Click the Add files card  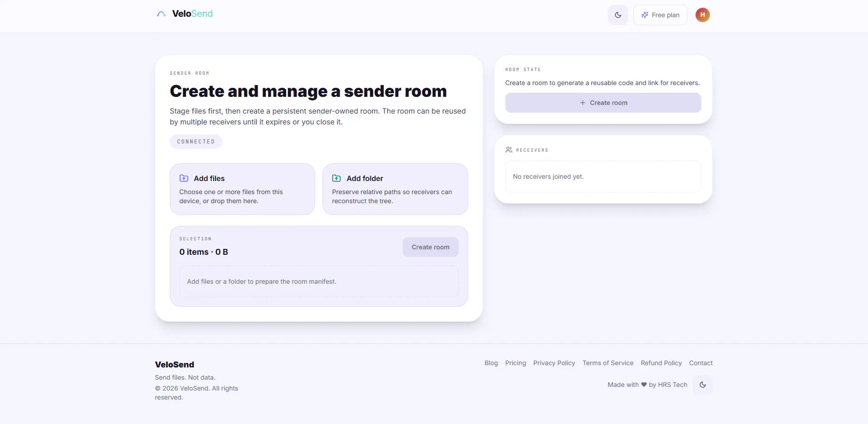pos(242,189)
